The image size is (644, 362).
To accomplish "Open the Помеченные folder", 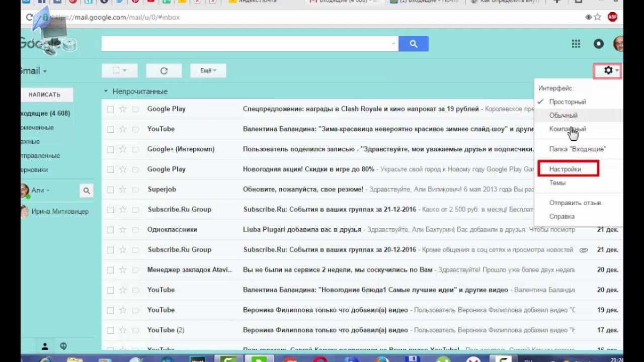I will pos(37,128).
